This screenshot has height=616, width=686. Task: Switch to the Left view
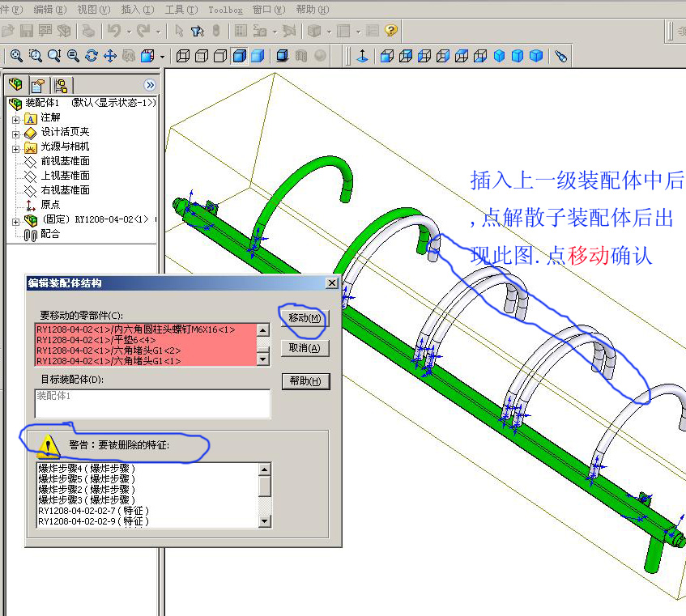[424, 56]
